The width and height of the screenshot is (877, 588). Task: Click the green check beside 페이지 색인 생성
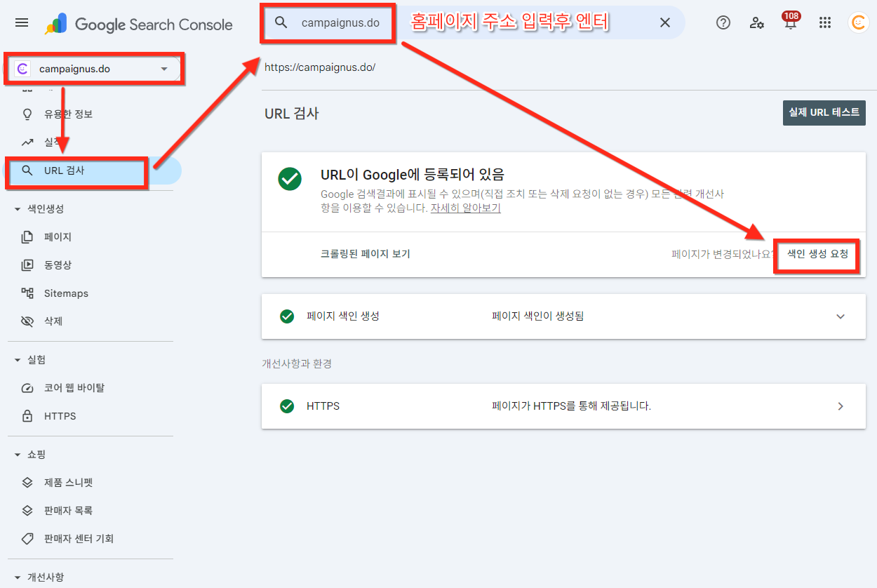tap(287, 316)
